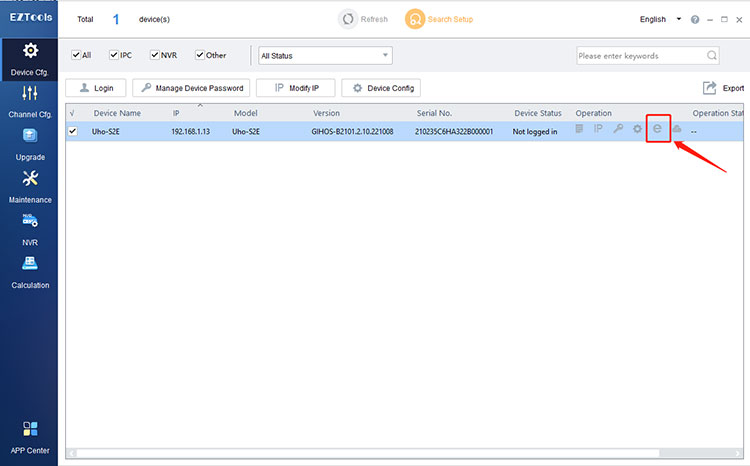Open the Upgrade sidebar section
Screen dimensions: 750x466
30,144
